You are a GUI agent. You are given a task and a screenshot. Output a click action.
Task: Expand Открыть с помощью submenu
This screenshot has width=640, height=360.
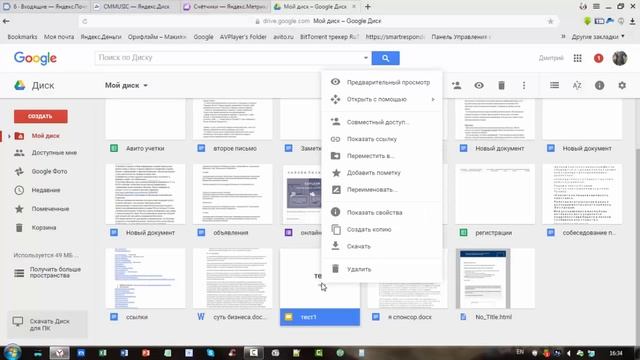point(382,99)
